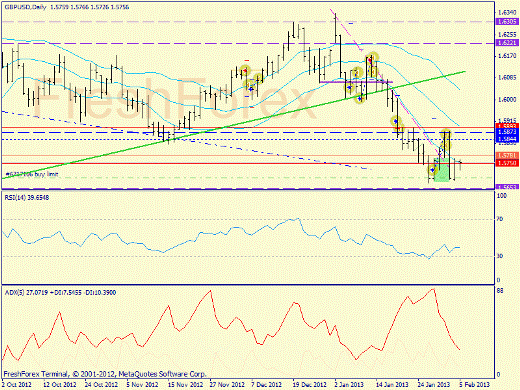Viewport: 520px width, 390px height.
Task: Click the 24 Oct 2012 date label
Action: coord(101,385)
